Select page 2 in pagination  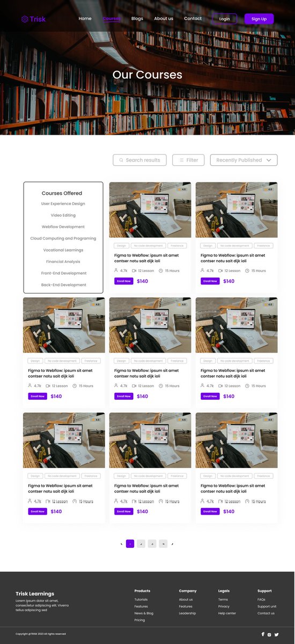[x=141, y=544]
